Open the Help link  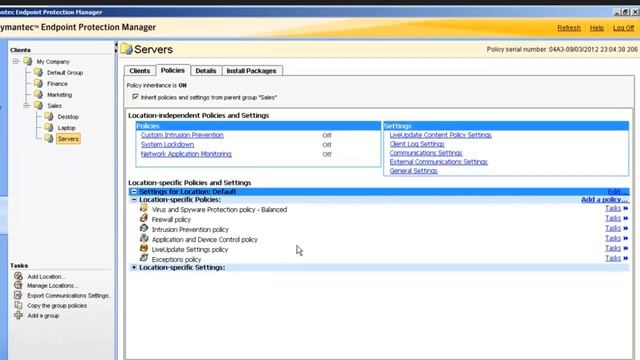597,28
